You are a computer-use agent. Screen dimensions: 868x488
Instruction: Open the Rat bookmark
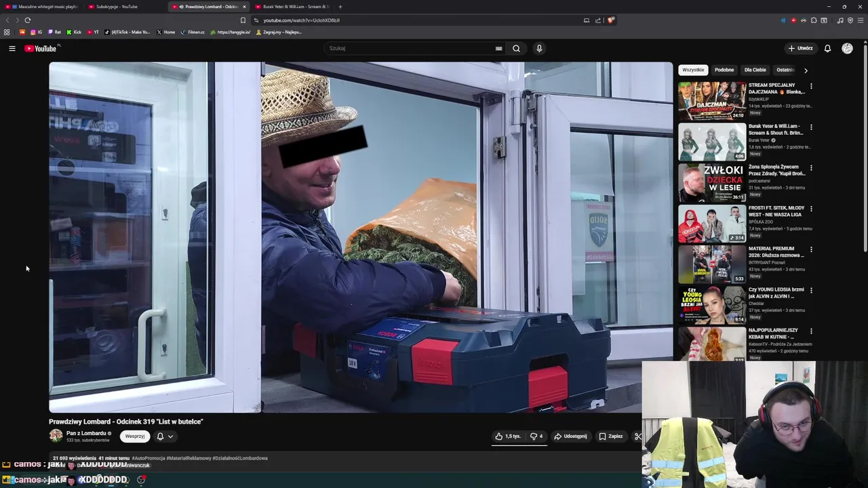(x=54, y=32)
